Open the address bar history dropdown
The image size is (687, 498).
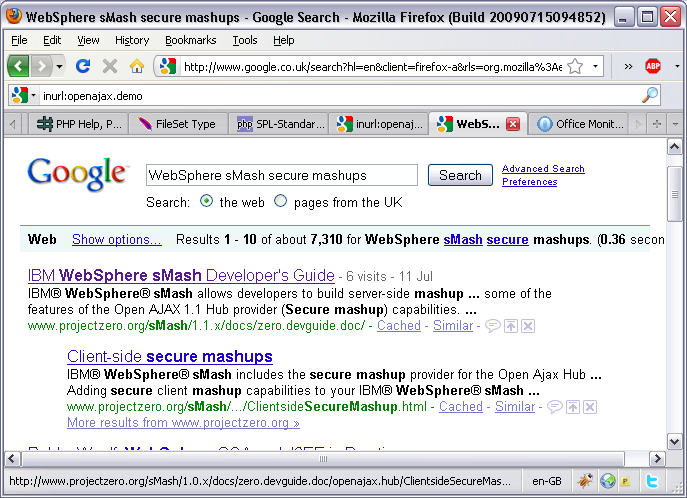pos(595,67)
